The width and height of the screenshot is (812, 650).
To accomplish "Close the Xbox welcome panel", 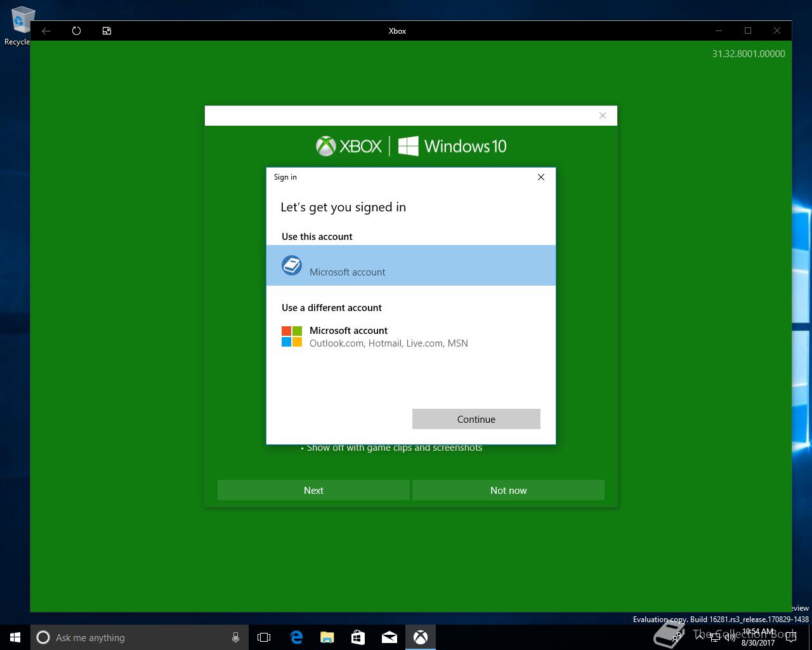I will [x=603, y=116].
